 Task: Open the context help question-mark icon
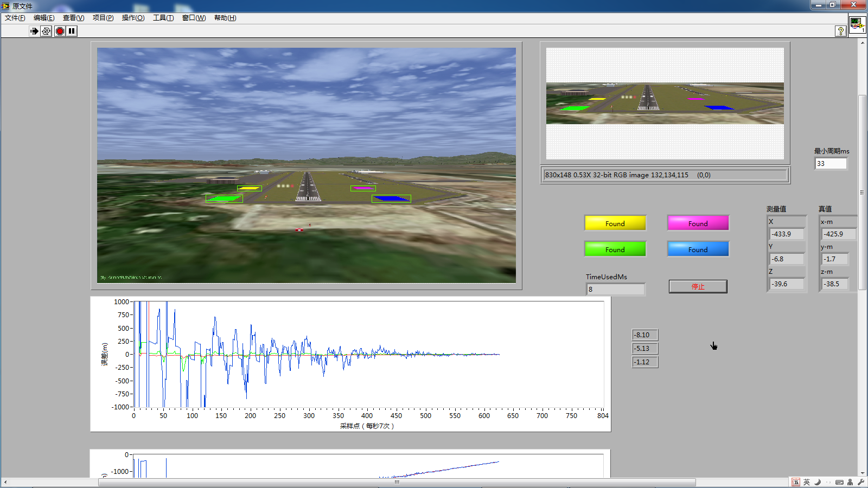(840, 31)
